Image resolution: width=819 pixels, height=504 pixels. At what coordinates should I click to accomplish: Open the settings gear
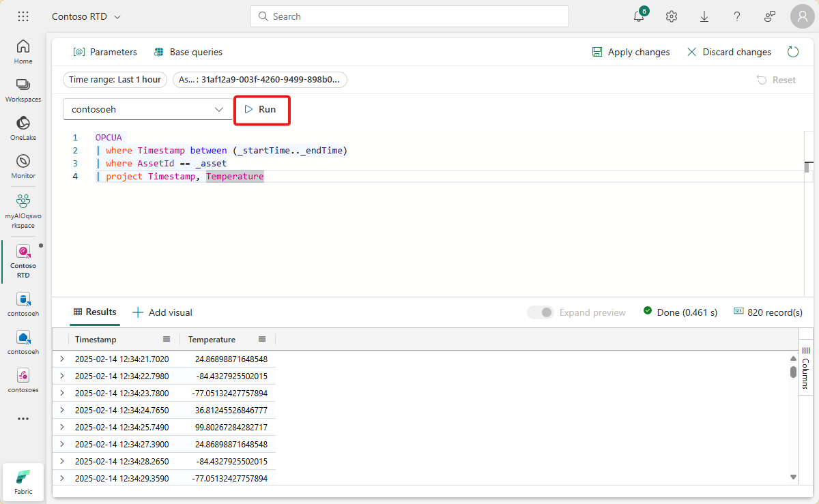click(x=671, y=16)
